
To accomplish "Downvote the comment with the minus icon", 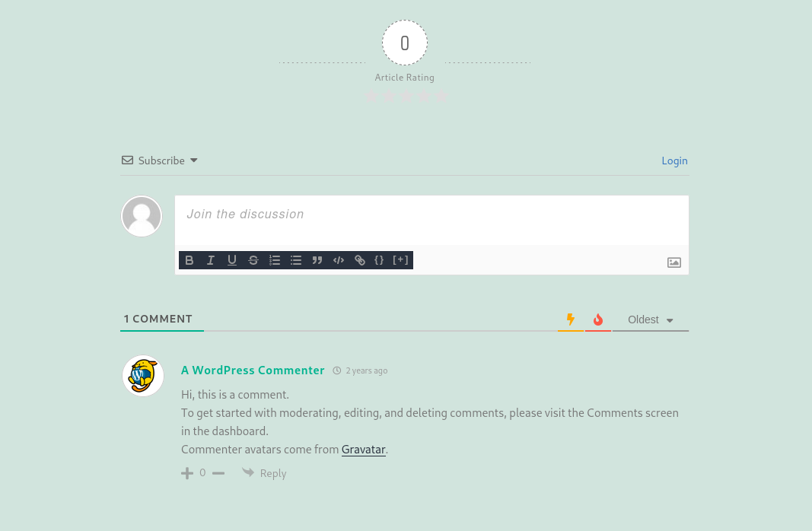I will point(218,473).
